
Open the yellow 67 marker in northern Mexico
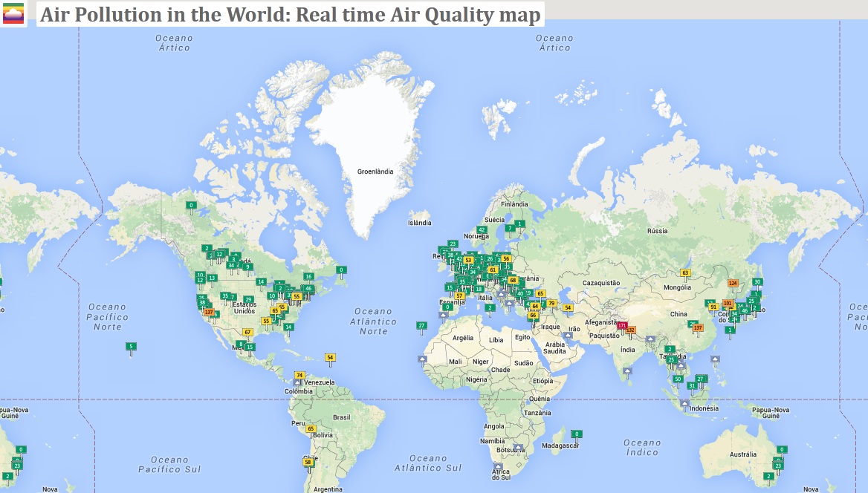[x=247, y=332]
